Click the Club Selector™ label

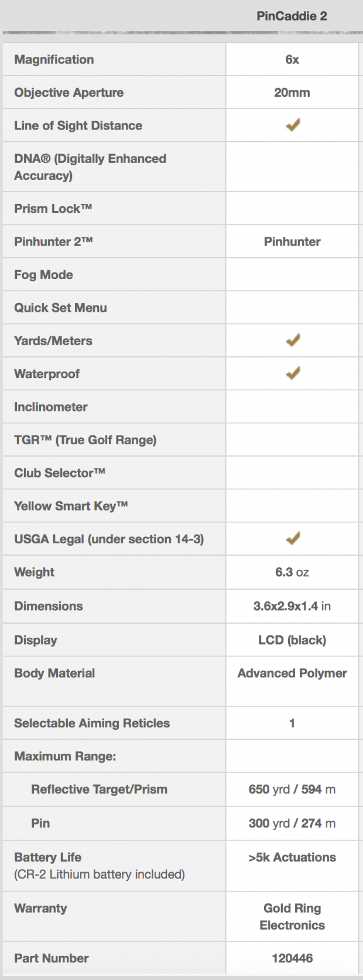(x=60, y=473)
